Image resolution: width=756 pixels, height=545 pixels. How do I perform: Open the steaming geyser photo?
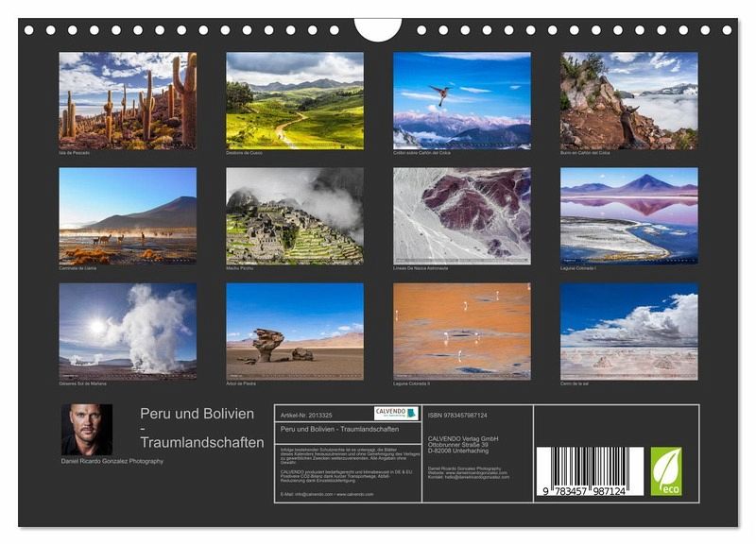(x=128, y=332)
